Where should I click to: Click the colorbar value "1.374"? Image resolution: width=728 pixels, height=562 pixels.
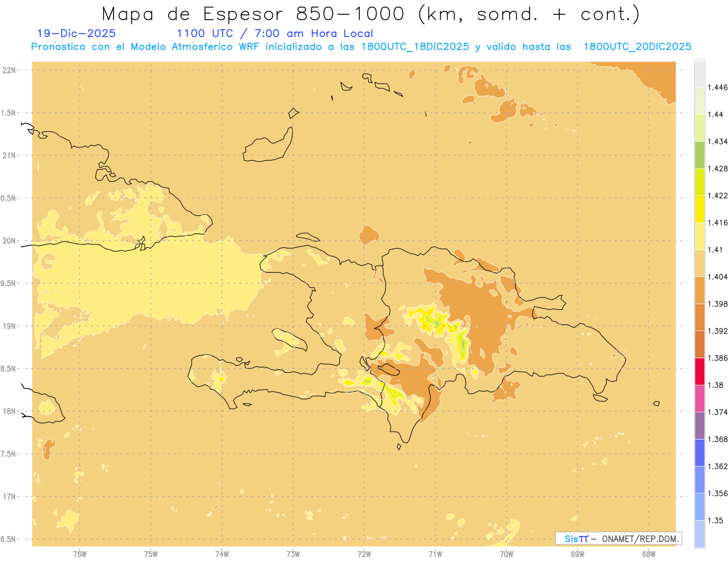coord(718,412)
